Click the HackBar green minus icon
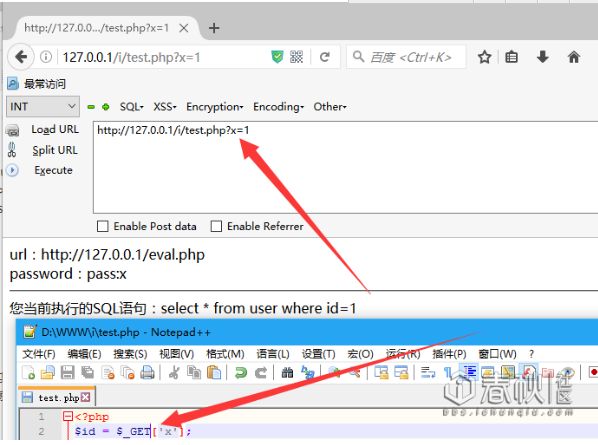Viewport: 598px width, 445px height. 91,107
